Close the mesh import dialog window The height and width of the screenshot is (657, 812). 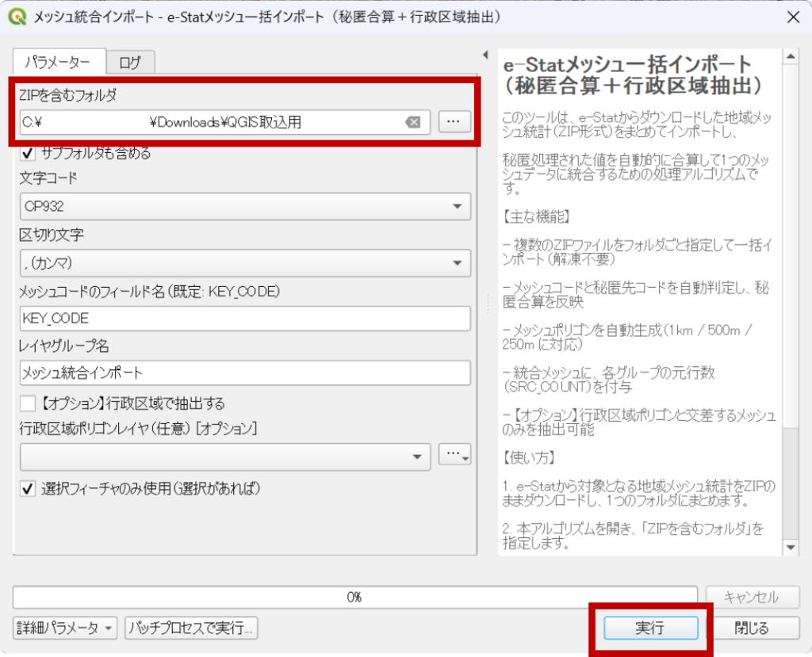(x=791, y=17)
